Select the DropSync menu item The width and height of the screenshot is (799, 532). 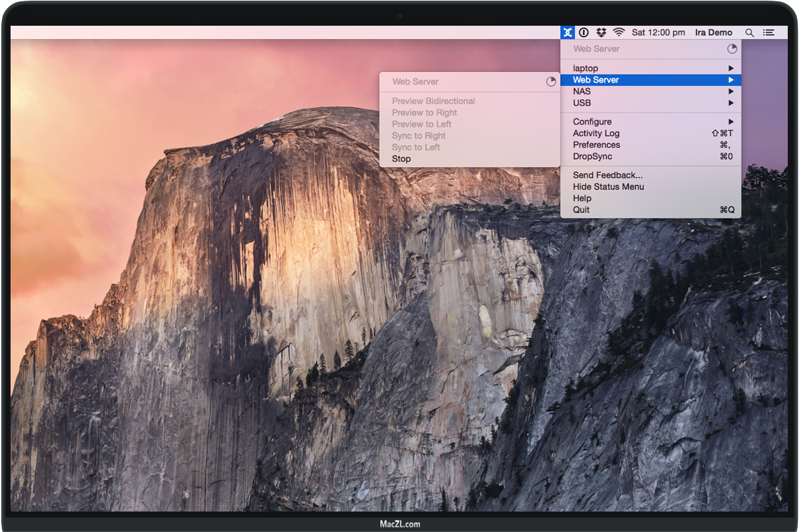pos(592,156)
